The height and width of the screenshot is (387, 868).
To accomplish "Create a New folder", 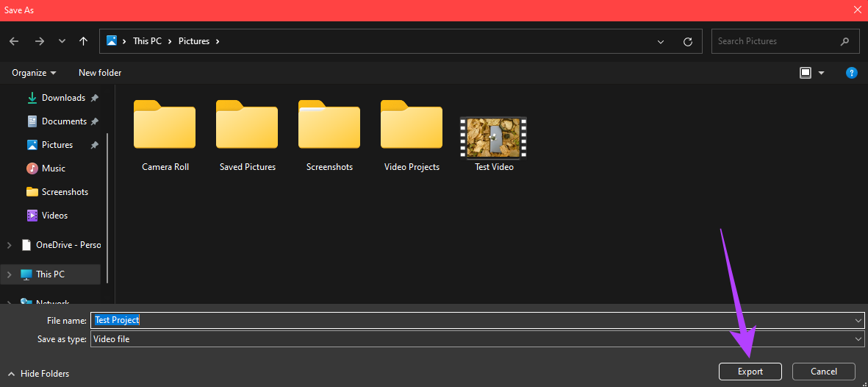I will point(100,73).
